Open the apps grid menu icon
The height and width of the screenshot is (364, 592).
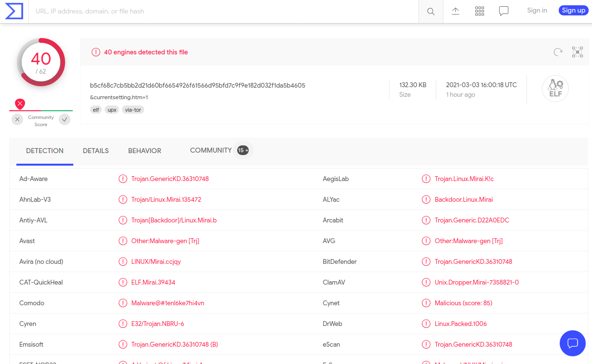[479, 11]
